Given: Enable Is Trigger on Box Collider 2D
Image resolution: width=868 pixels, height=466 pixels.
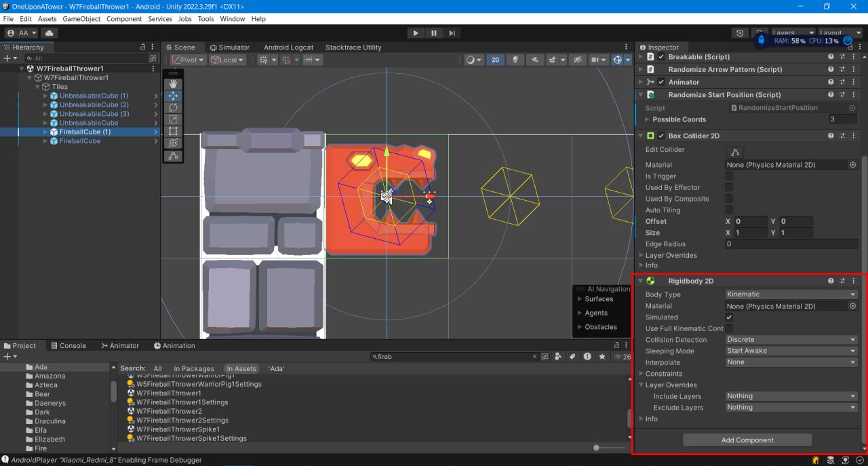Looking at the screenshot, I should tap(729, 176).
